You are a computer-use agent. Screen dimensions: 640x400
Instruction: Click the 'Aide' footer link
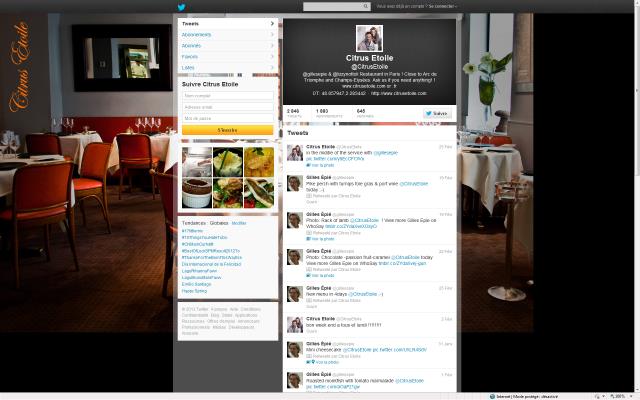pyautogui.click(x=234, y=309)
